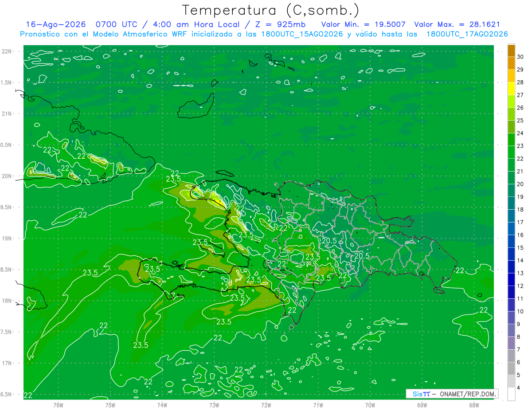Click the colorbar label "17"
This screenshot has width=532, height=411.
pyautogui.click(x=520, y=223)
